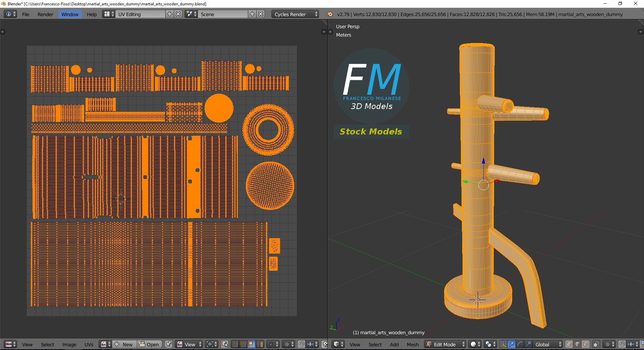The height and width of the screenshot is (350, 644).
Task: Select mesh face select mode
Action: pyautogui.click(x=586, y=344)
